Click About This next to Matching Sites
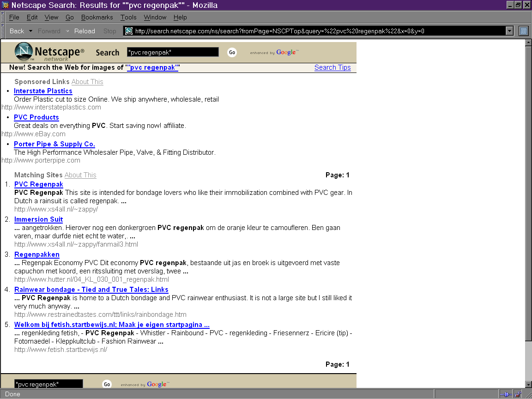Image resolution: width=532 pixels, height=399 pixels. pos(80,175)
